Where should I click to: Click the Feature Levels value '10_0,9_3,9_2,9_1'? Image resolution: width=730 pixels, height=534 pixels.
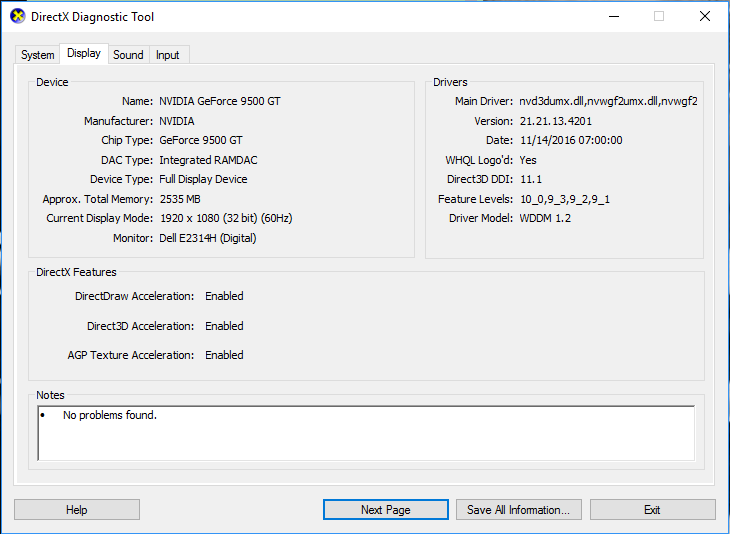point(565,199)
